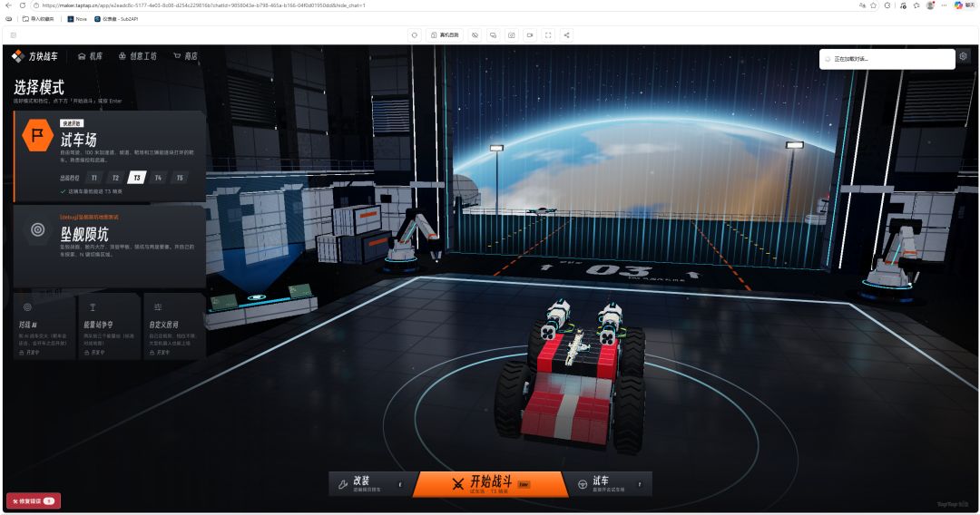Select tier T2
The width and height of the screenshot is (980, 515).
115,178
